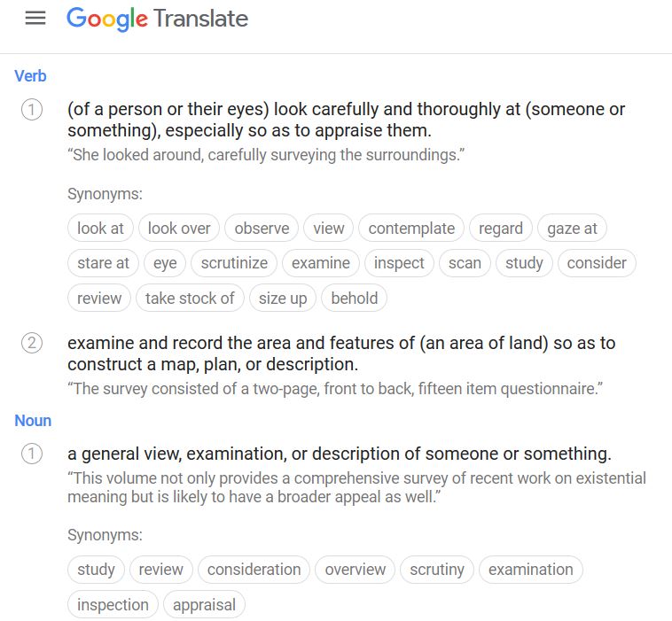
Task: Choose the "scrutiny" synonym chip
Action: click(x=437, y=570)
